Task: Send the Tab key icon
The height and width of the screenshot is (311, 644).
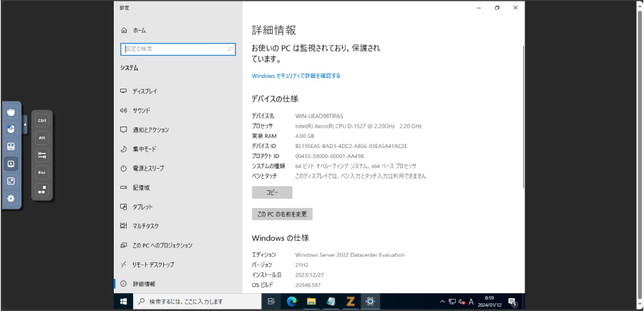Action: click(42, 155)
